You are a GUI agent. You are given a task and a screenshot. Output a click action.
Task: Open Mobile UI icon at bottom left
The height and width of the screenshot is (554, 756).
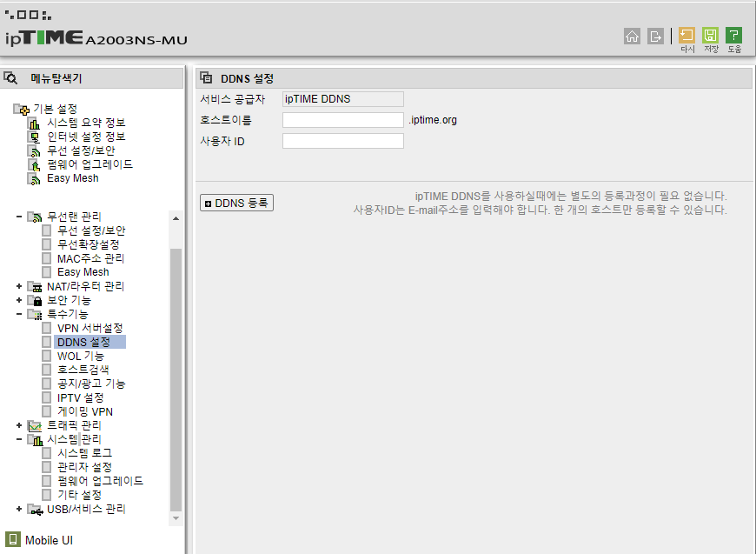tap(12, 539)
